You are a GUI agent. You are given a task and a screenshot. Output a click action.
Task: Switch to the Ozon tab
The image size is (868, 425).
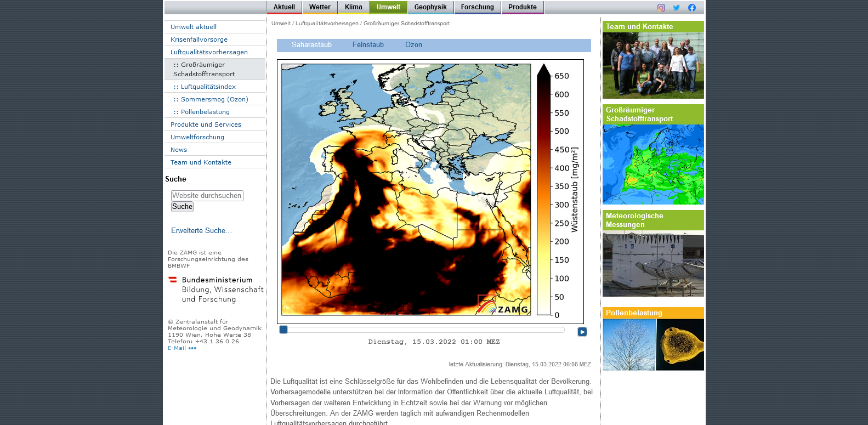click(x=413, y=45)
